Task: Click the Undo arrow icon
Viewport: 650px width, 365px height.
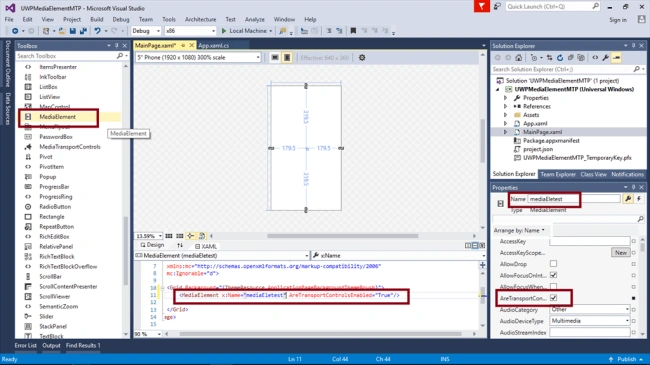Action: [x=97, y=31]
